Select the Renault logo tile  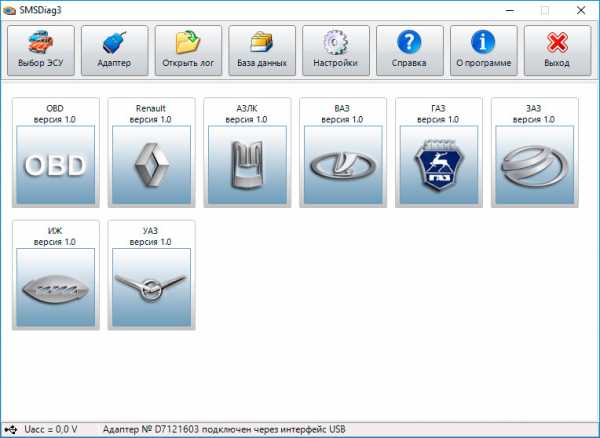(x=152, y=153)
